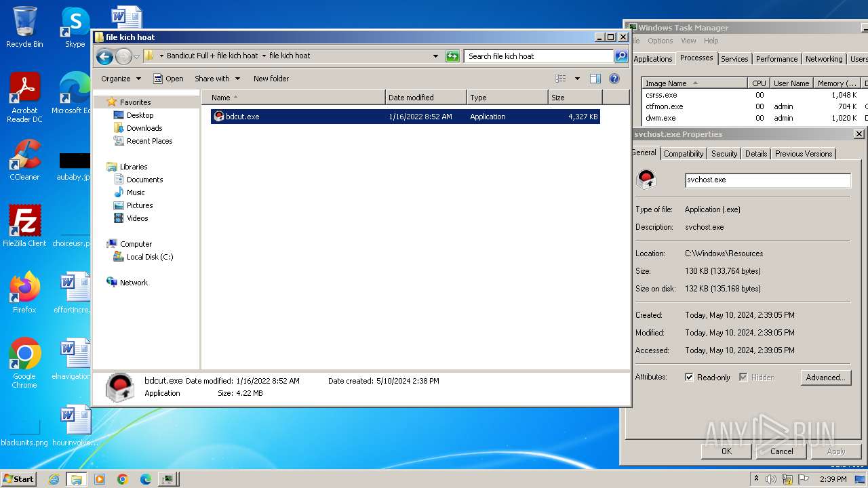
Task: Click the New folder button
Action: [x=271, y=79]
